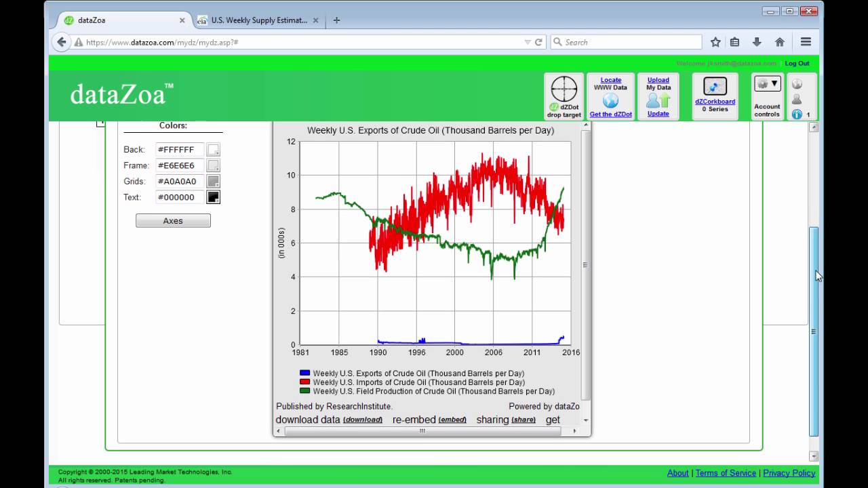Screen dimensions: 868x488
Task: Click the blue info icon
Action: 797,115
